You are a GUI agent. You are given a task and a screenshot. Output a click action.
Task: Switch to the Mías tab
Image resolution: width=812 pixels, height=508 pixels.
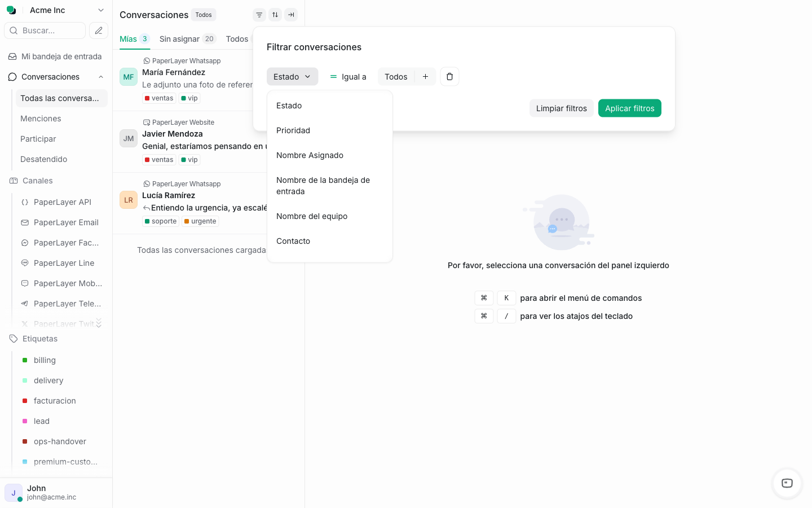coord(134,39)
